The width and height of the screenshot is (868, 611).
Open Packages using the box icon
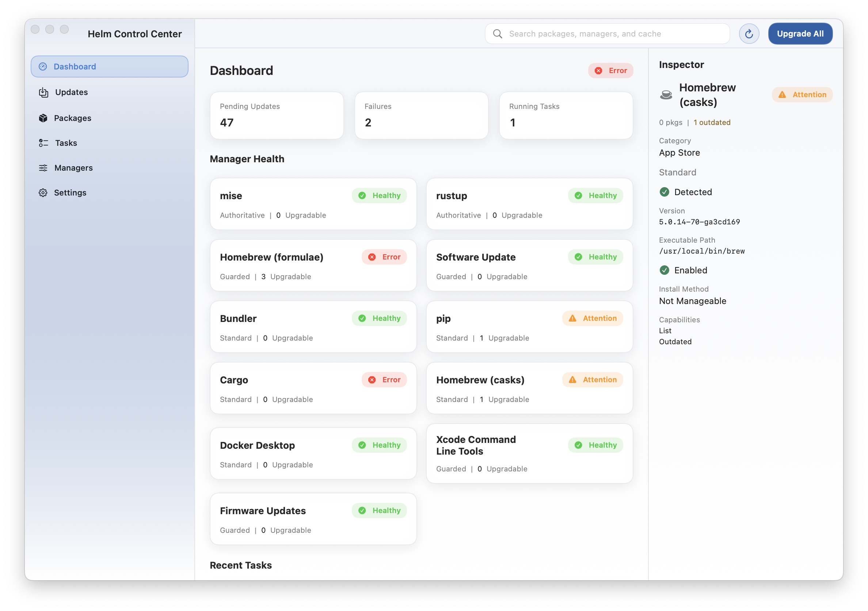(43, 118)
